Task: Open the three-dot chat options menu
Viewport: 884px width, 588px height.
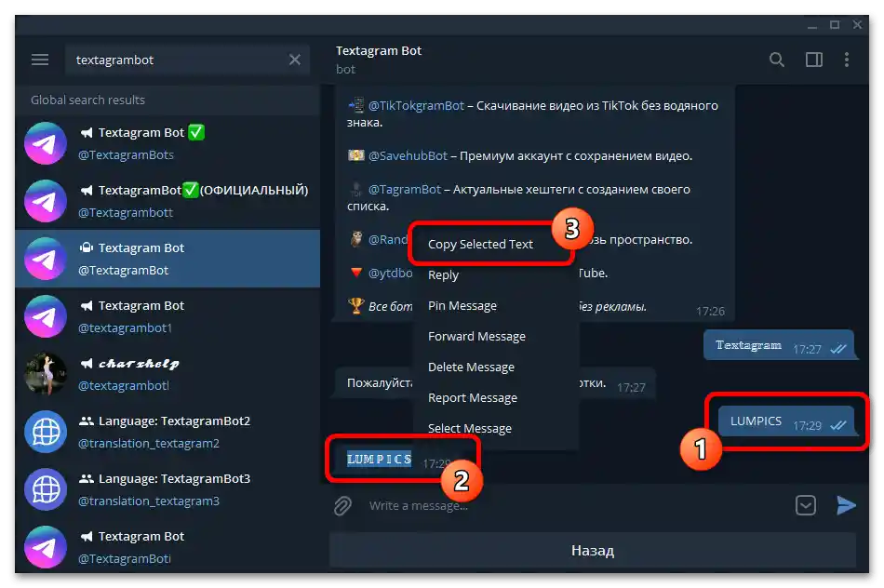Action: click(x=846, y=60)
